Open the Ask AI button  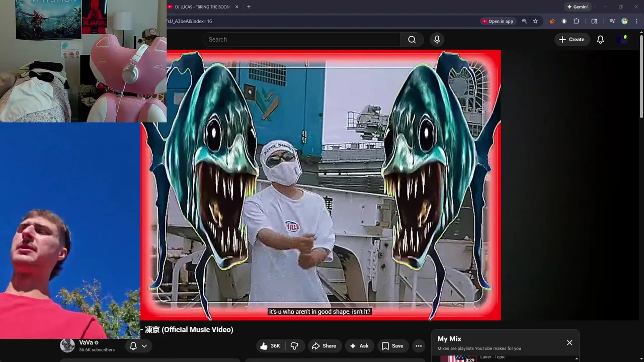pyautogui.click(x=359, y=346)
